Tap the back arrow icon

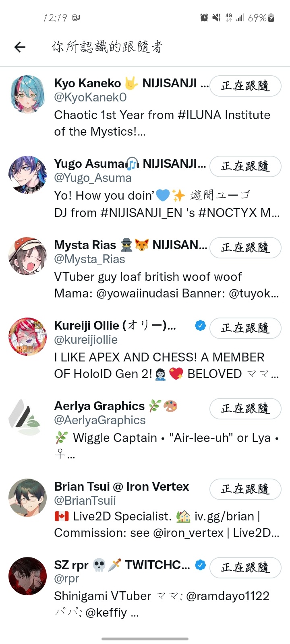coord(20,47)
